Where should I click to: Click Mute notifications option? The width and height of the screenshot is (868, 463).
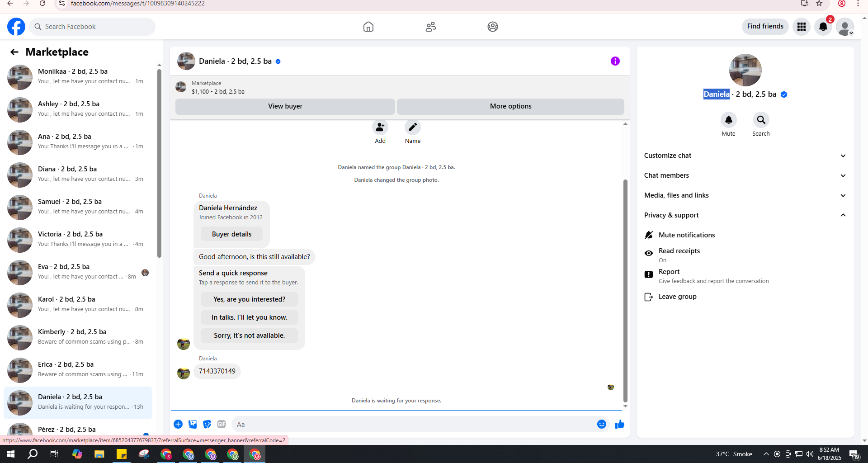[745, 235]
